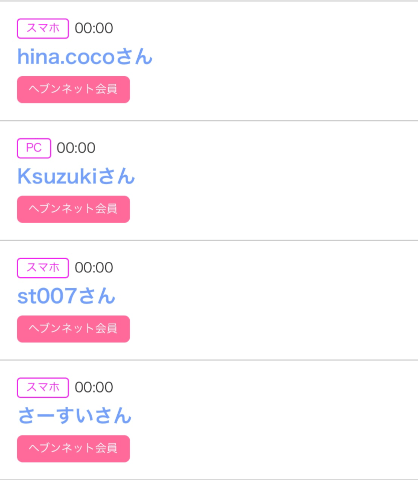The width and height of the screenshot is (418, 480).
Task: Click ヘブンネット会員 button under さーすいさん
Action: (73, 448)
